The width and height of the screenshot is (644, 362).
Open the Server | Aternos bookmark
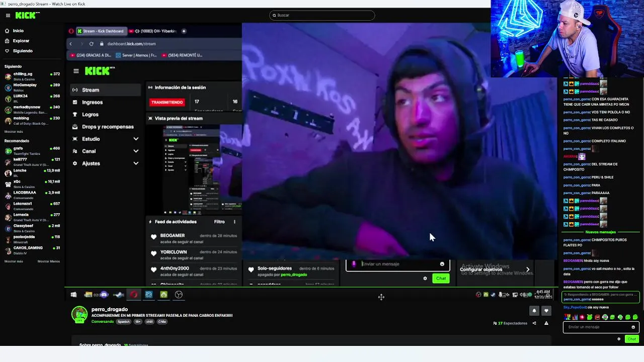click(x=136, y=55)
